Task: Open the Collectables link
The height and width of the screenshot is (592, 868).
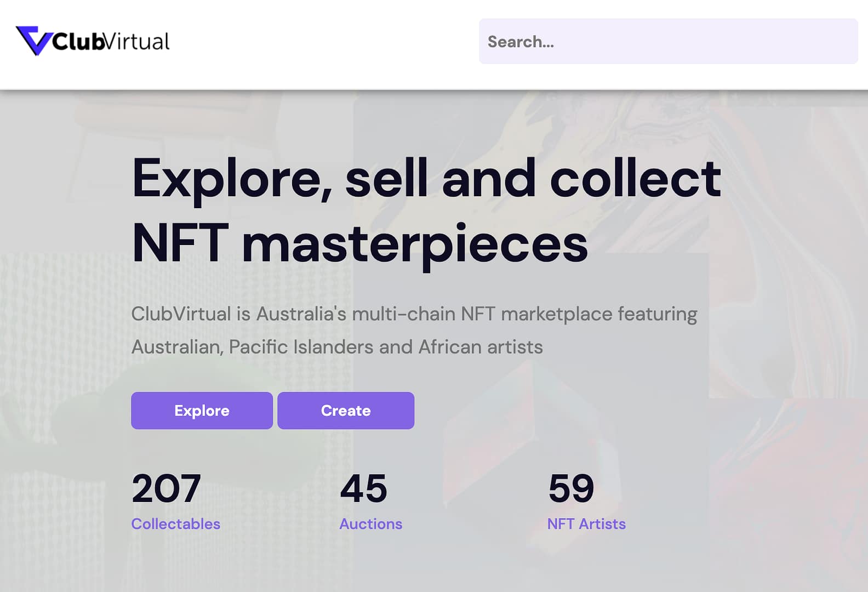Action: [175, 524]
